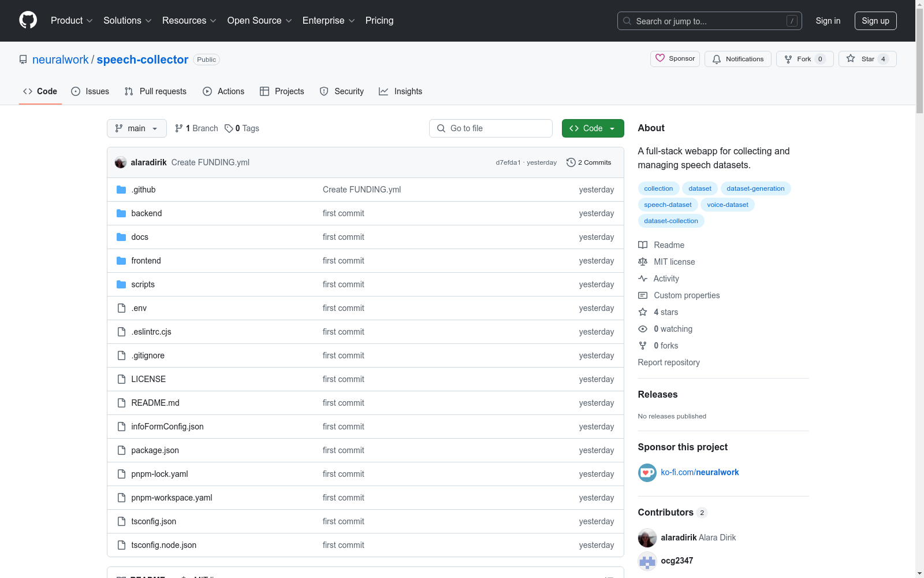Switch to the Projects tab

282,91
